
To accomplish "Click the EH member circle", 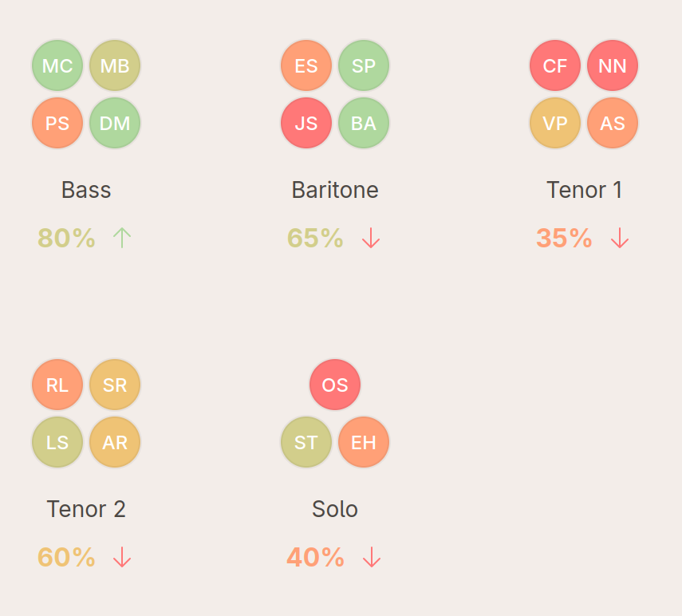I will coord(364,442).
